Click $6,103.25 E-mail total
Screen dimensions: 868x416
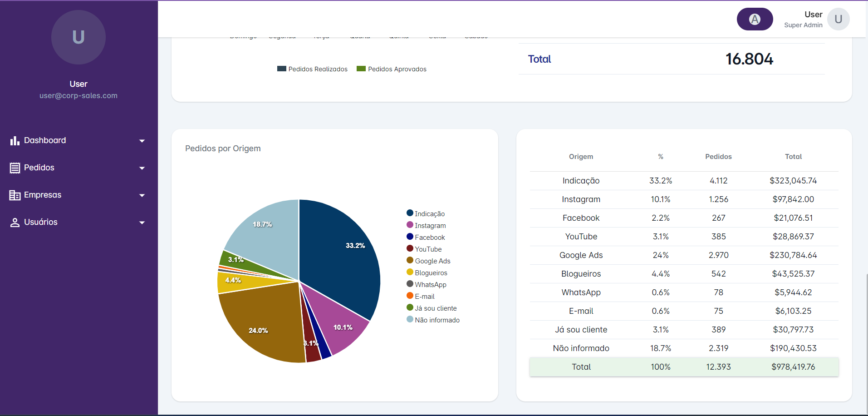coord(793,311)
